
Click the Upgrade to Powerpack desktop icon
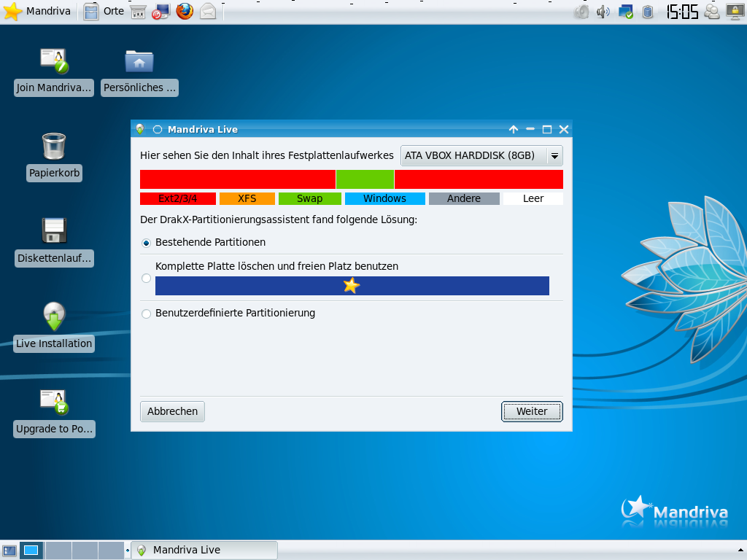click(53, 405)
